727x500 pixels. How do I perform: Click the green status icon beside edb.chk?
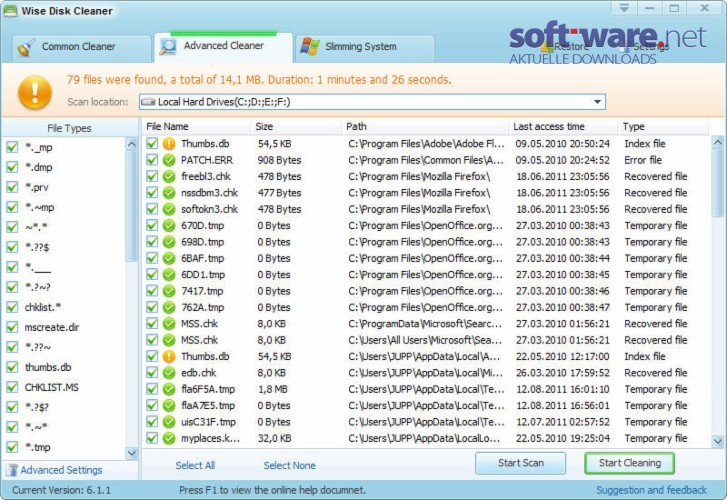point(169,373)
